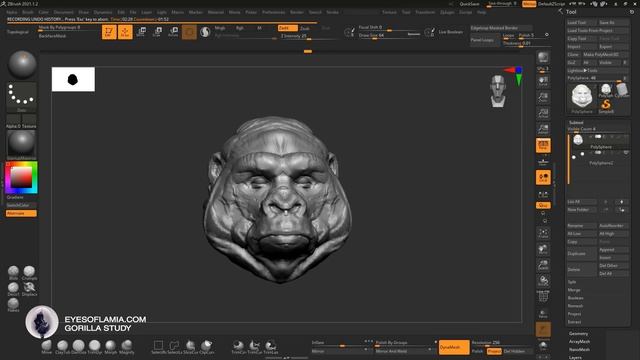Toggle the Zsub mode

[305, 28]
